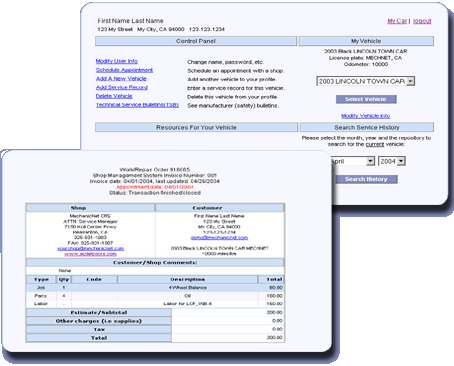
Task: Click the customer email address link
Action: [219, 237]
